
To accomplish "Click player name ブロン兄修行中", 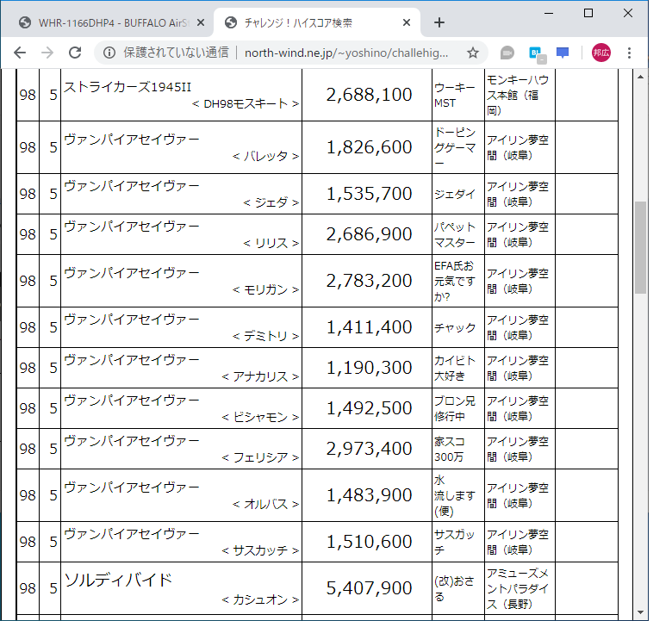I will click(455, 408).
